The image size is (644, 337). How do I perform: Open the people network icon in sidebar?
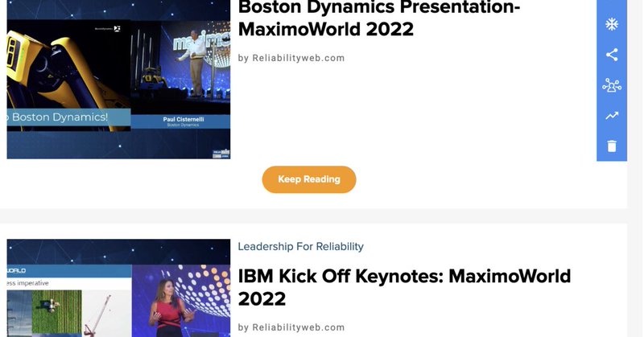coord(612,85)
